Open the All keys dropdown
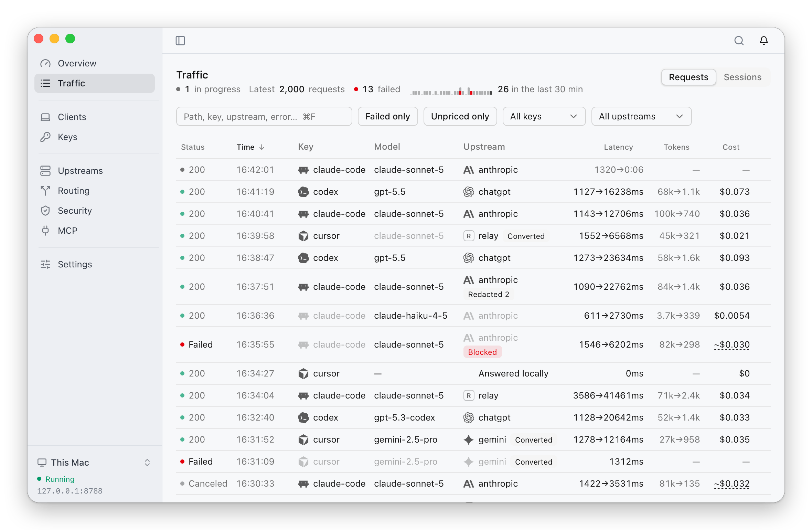 [544, 116]
